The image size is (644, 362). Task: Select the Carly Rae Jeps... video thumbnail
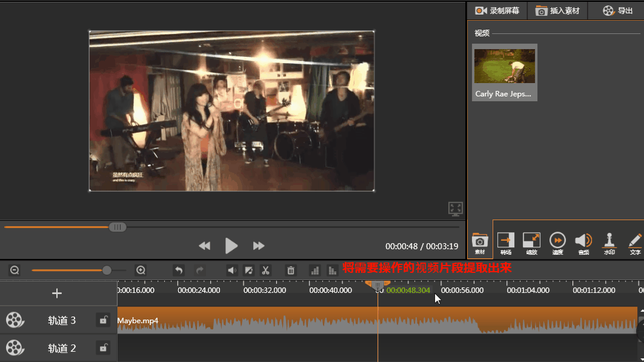tap(505, 72)
